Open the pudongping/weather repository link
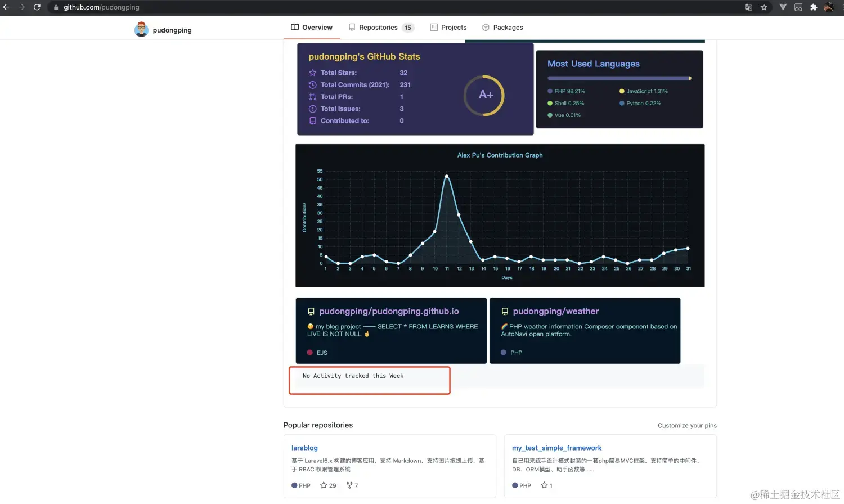 tap(555, 311)
